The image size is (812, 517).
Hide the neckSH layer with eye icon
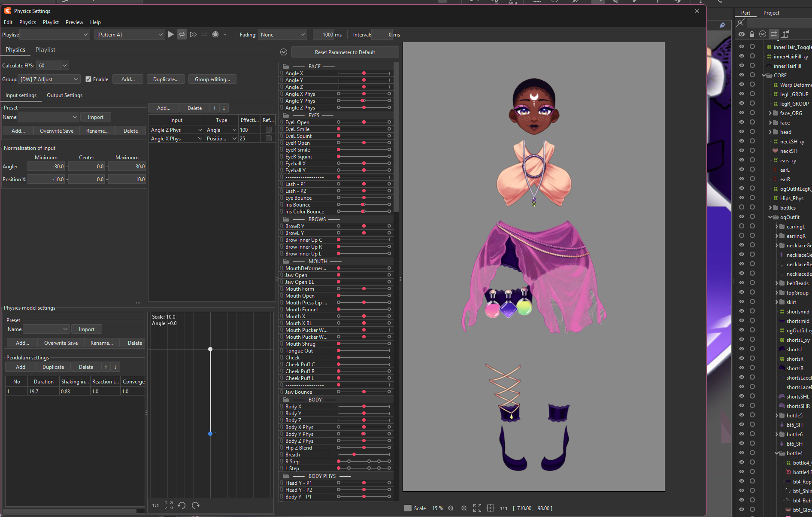point(741,151)
